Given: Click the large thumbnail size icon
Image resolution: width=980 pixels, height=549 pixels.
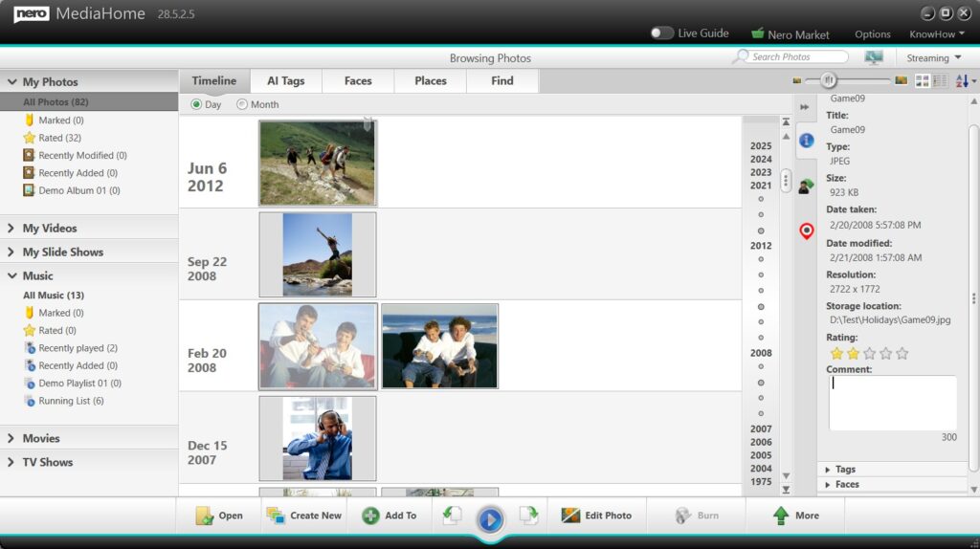Looking at the screenshot, I should 901,80.
